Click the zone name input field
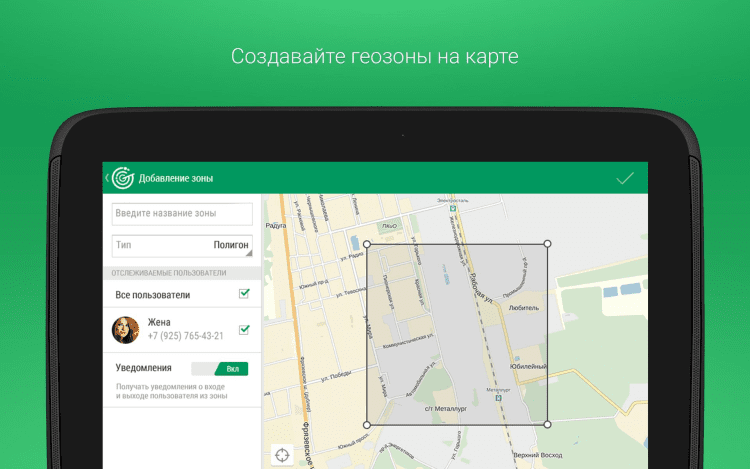 [x=182, y=214]
